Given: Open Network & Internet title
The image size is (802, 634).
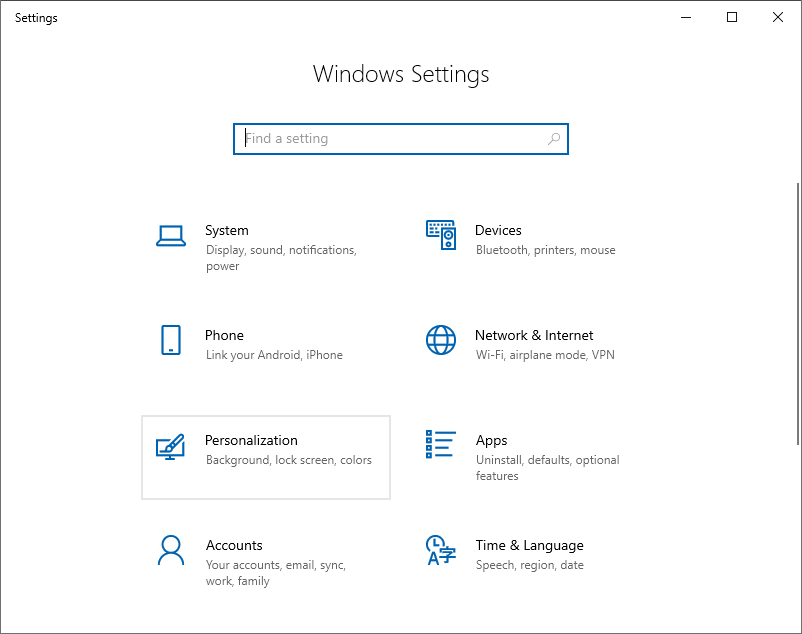Looking at the screenshot, I should [x=534, y=335].
